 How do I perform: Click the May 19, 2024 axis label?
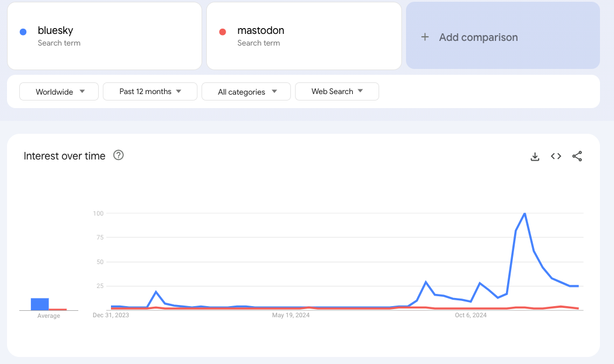click(x=291, y=316)
